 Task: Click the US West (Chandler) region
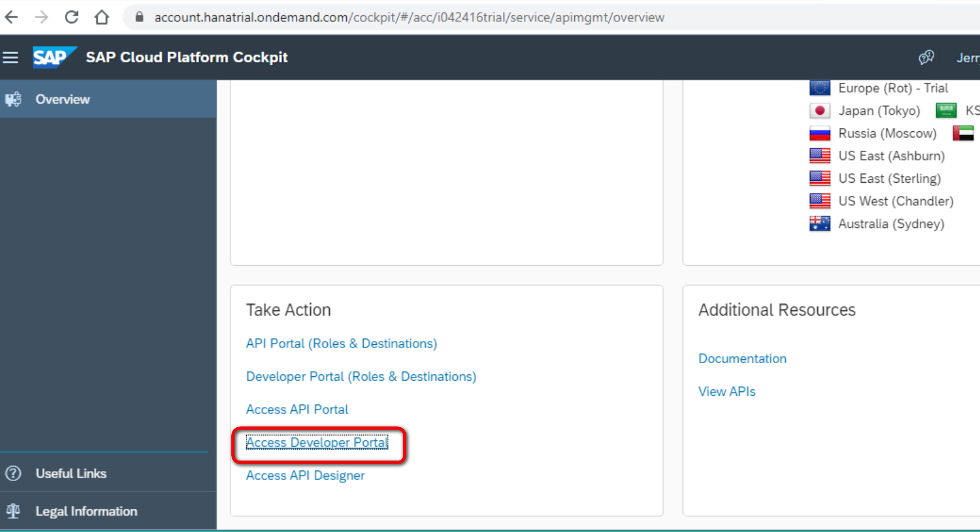(896, 201)
